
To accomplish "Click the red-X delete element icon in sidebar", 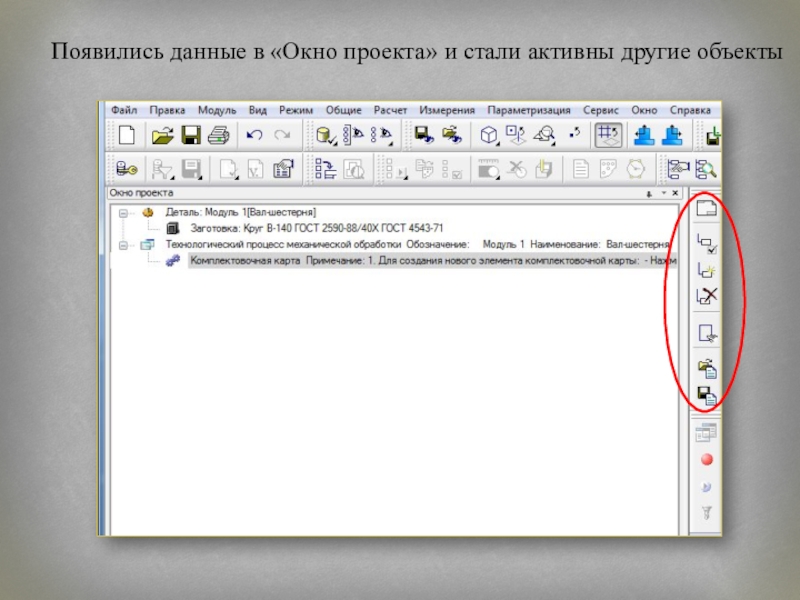I will click(707, 295).
